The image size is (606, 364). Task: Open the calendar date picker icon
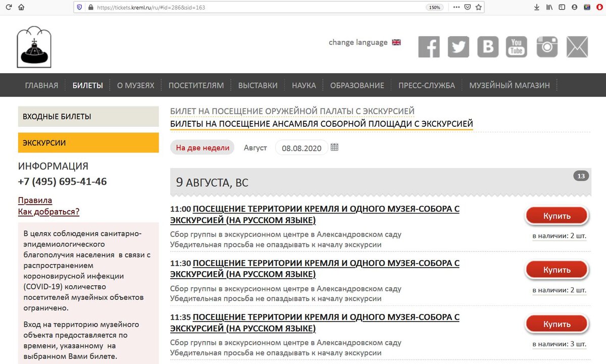334,147
